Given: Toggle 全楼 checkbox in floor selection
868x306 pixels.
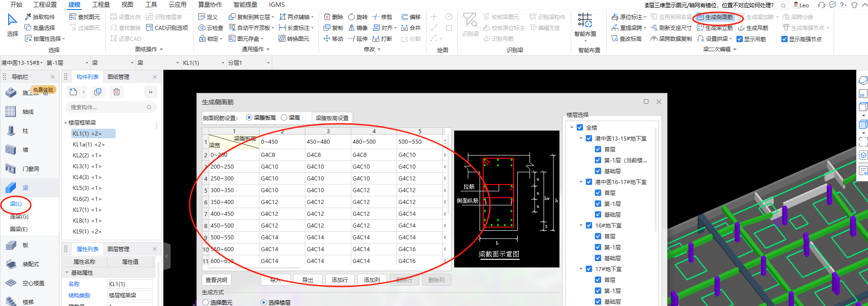Looking at the screenshot, I should pos(580,127).
